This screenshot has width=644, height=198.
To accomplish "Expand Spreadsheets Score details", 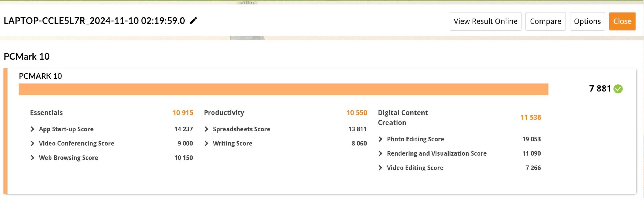I will [x=206, y=129].
